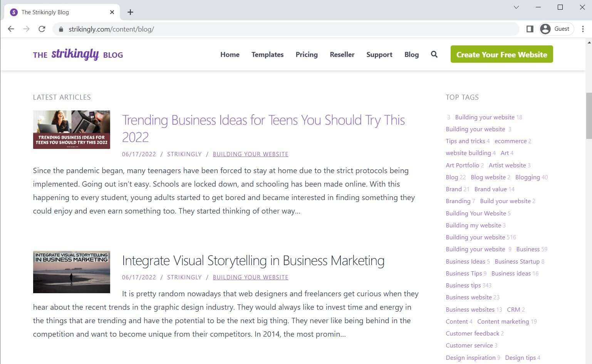
Task: Click the window dropdown chevron in titlebar
Action: [516, 7]
